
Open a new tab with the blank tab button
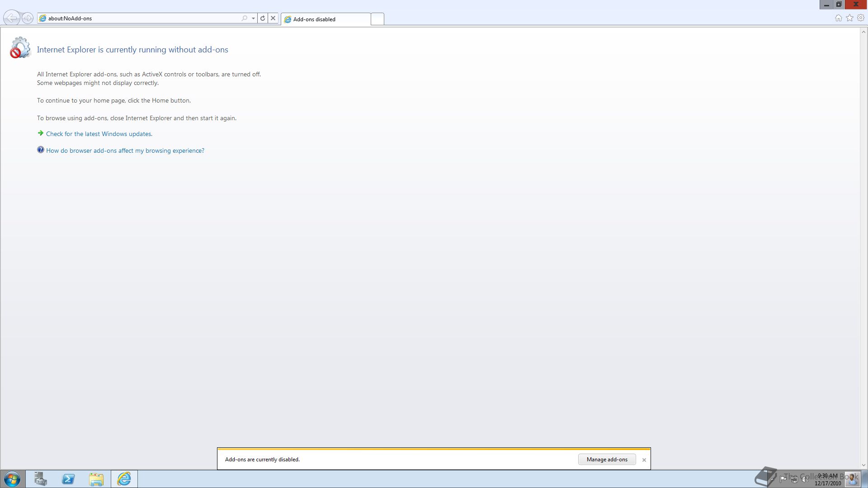[377, 19]
